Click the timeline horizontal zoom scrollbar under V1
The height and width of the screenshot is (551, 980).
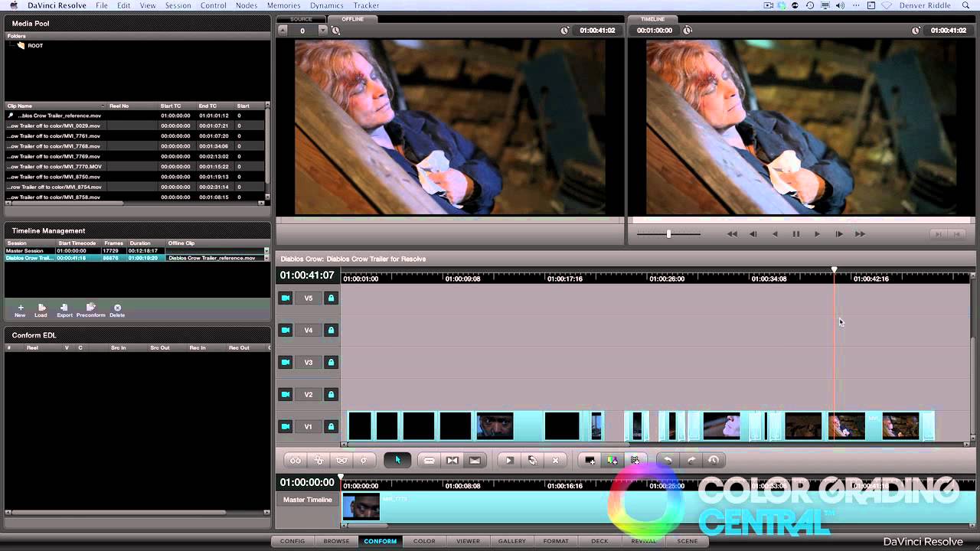[x=487, y=444]
